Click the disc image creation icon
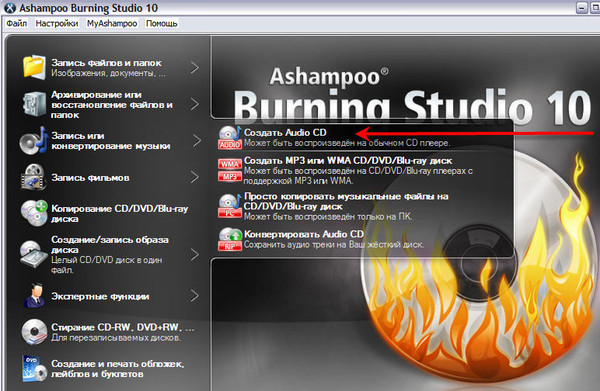Screen dimensions: 600x391 [33, 254]
